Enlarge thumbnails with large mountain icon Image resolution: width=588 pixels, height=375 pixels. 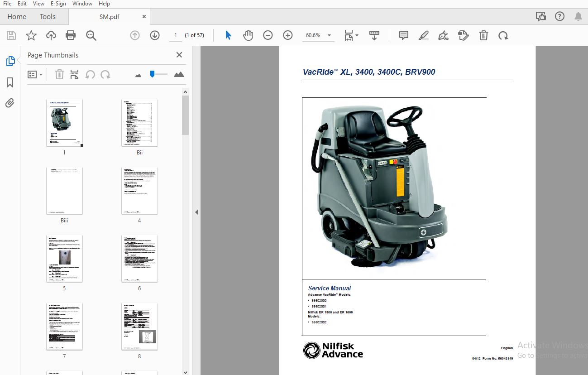[179, 74]
